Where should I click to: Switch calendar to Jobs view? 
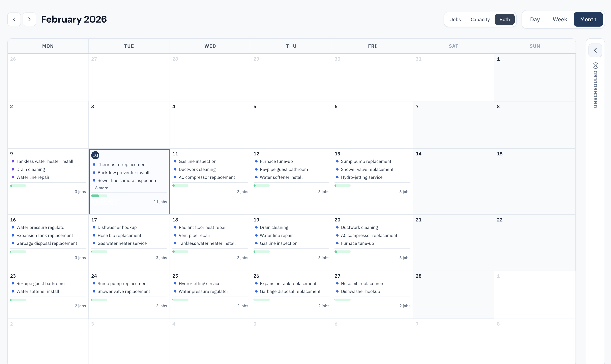(456, 19)
